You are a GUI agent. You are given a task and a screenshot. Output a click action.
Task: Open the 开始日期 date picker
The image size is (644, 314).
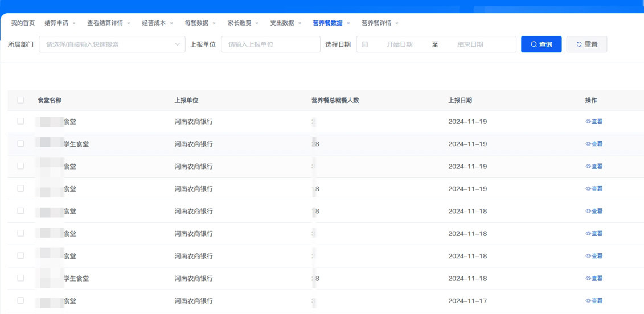coord(399,44)
